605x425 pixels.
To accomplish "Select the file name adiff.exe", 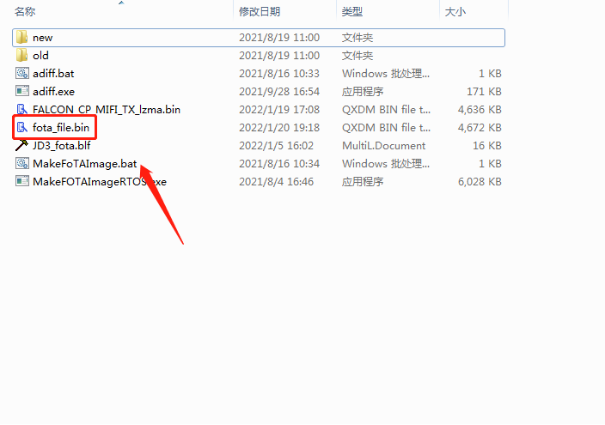I will point(54,91).
